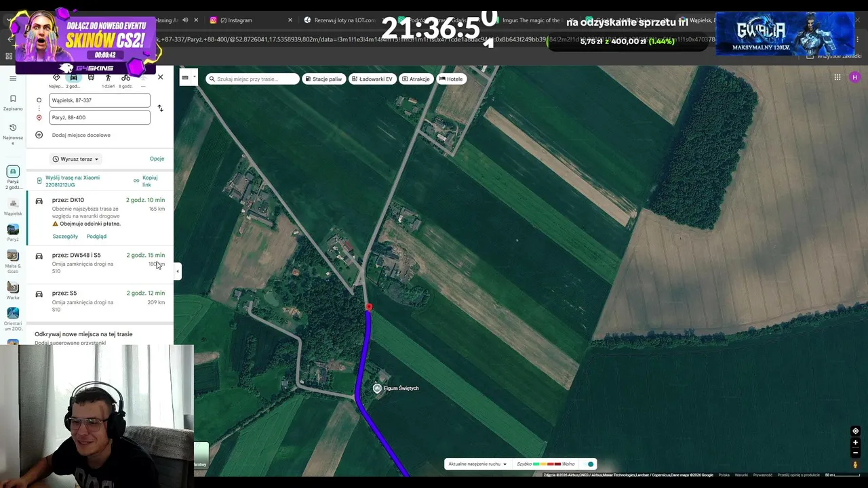Select the walking travel mode

pos(108,78)
